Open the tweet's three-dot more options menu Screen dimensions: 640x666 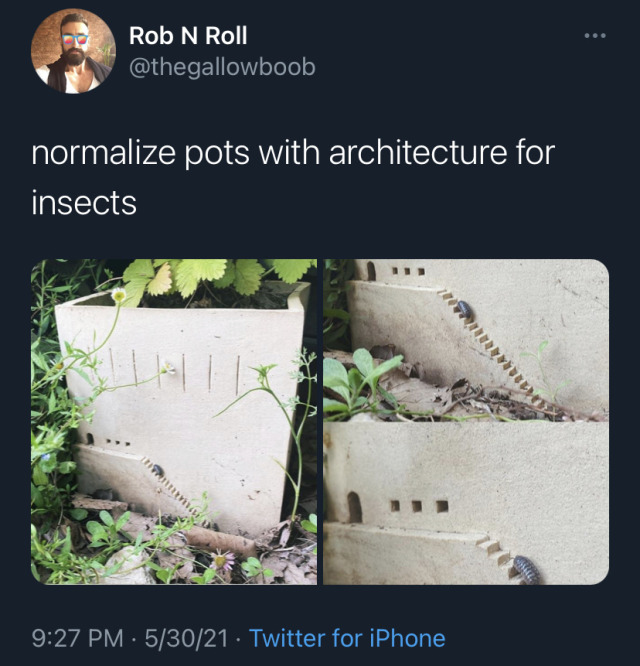tap(595, 37)
